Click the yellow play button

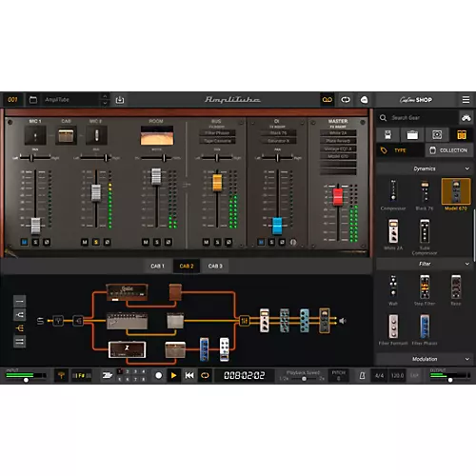173,376
